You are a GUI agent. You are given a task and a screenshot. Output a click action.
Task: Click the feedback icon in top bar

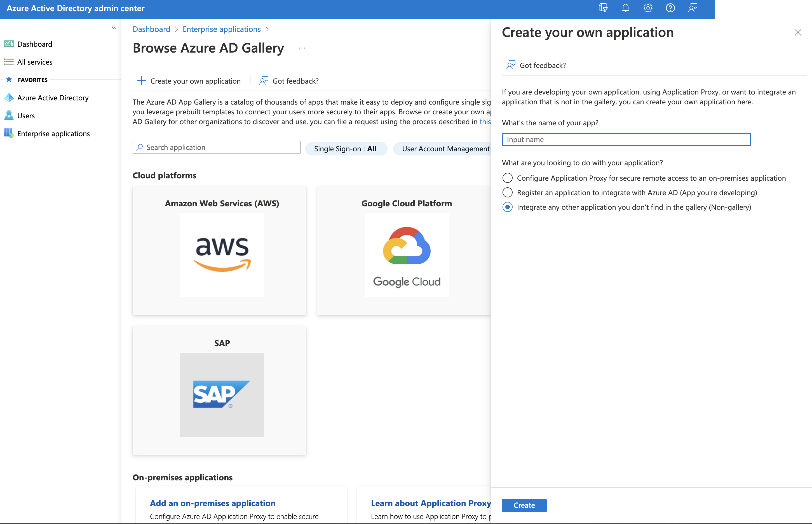[693, 8]
